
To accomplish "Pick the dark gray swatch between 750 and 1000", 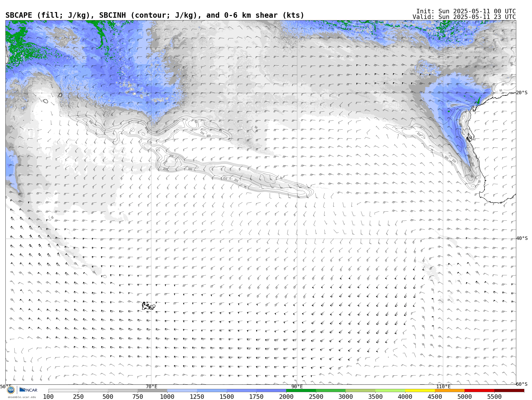I will [x=152, y=391].
